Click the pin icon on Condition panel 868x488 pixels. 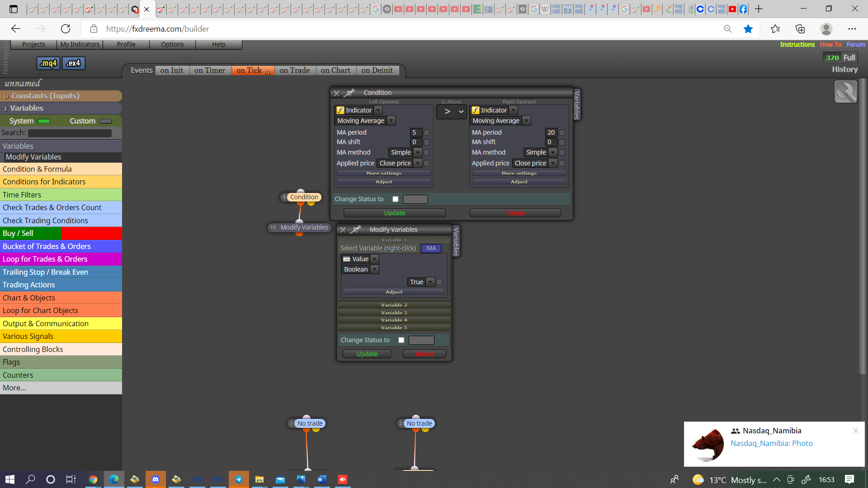349,93
